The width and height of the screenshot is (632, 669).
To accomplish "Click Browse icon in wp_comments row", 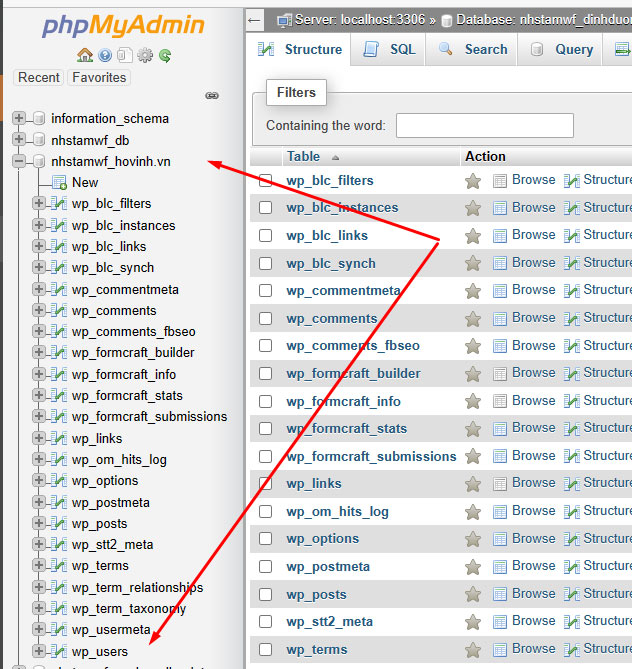I will point(500,319).
